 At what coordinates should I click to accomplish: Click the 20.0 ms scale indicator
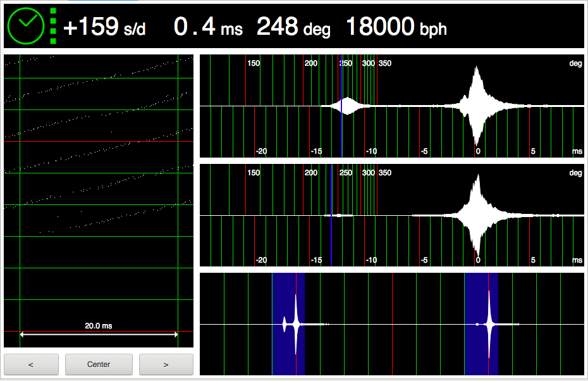click(x=98, y=327)
